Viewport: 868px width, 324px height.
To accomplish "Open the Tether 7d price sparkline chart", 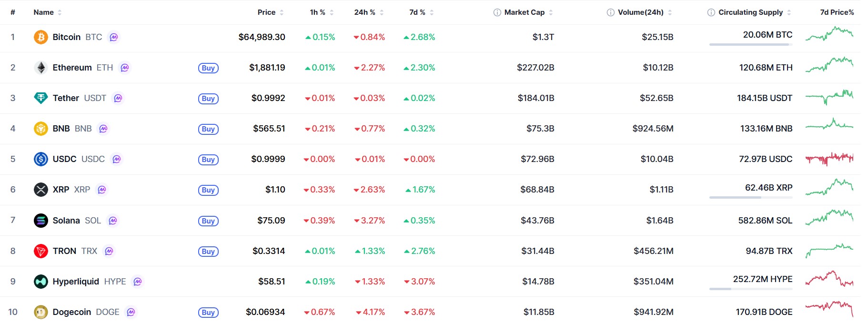I will (x=829, y=97).
